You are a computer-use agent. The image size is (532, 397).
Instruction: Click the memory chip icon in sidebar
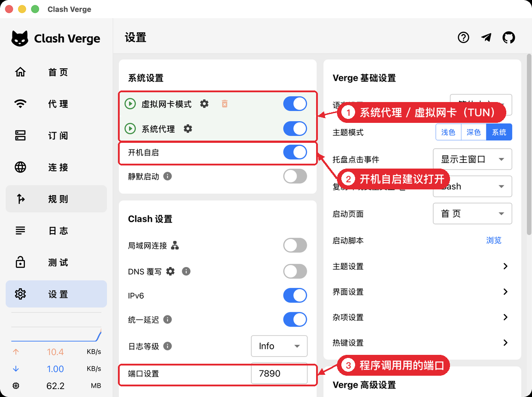click(x=16, y=386)
